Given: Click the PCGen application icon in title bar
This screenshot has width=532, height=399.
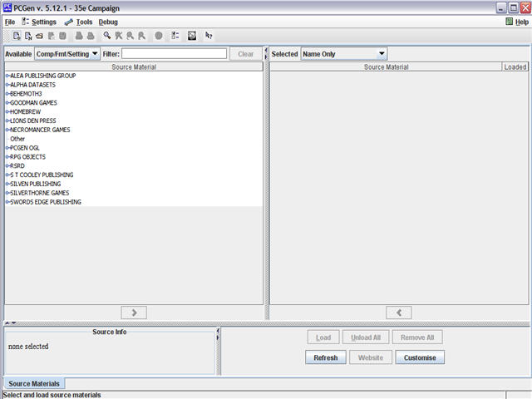Looking at the screenshot, I should [x=7, y=7].
